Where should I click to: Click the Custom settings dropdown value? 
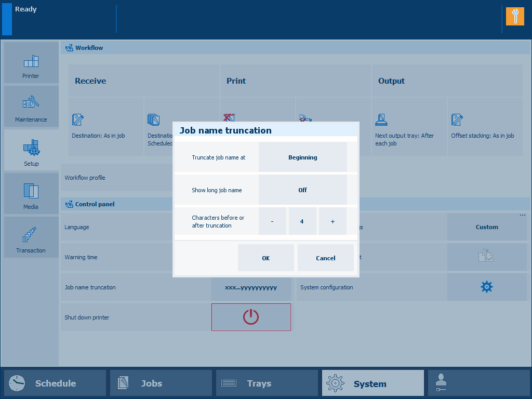(x=486, y=227)
